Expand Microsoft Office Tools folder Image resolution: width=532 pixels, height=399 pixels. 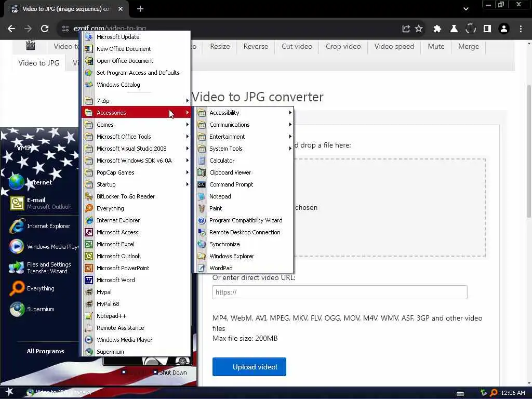click(136, 137)
